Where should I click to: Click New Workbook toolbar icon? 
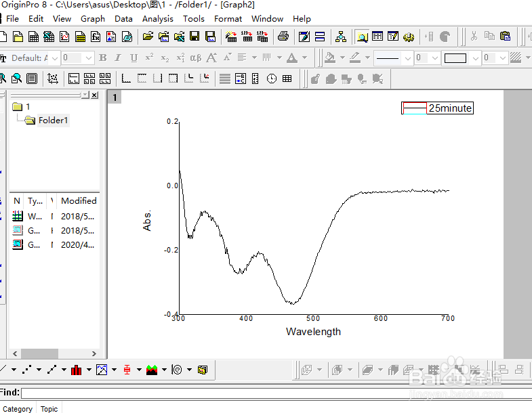click(x=33, y=37)
